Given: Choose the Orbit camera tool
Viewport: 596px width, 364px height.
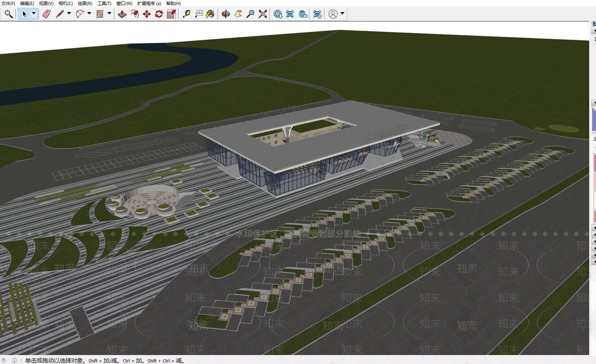Looking at the screenshot, I should coord(226,14).
